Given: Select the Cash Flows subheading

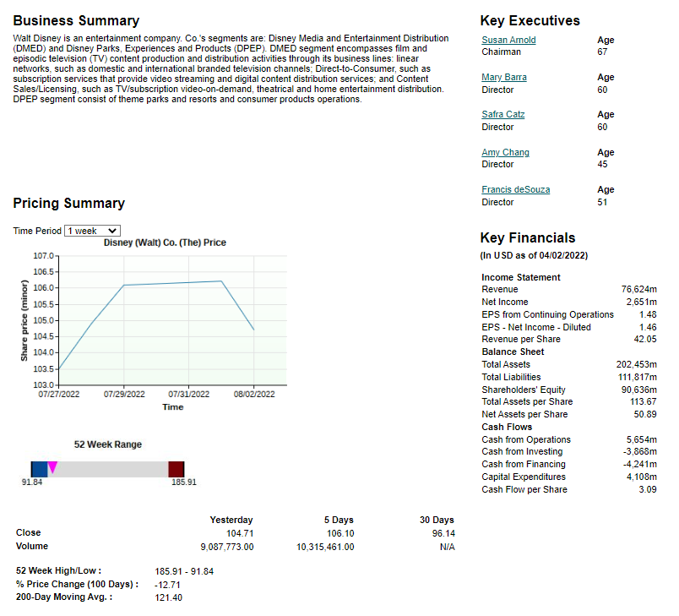Looking at the screenshot, I should coord(507,427).
